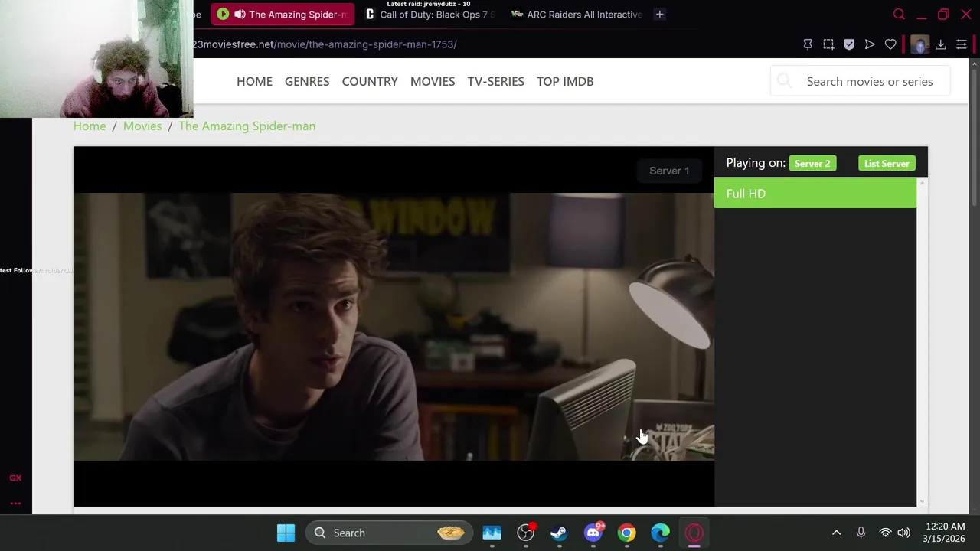The height and width of the screenshot is (551, 980).
Task: Go to the HOME nav item
Action: tap(254, 81)
